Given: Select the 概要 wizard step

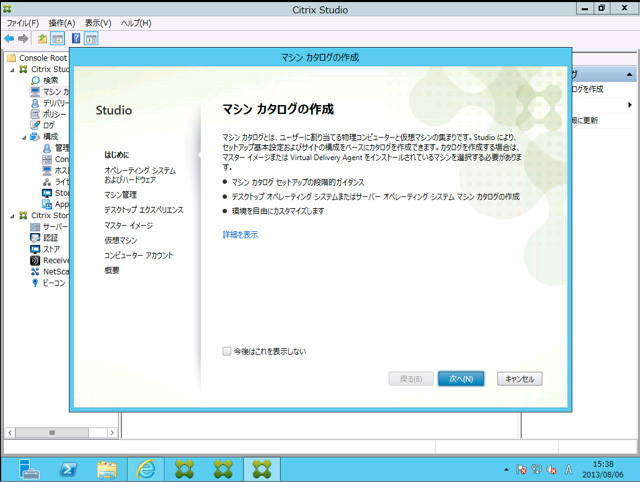Looking at the screenshot, I should 112,270.
